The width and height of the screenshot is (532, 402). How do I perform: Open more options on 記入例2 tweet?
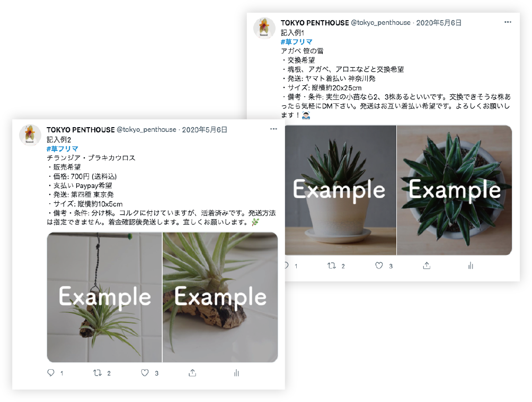click(x=273, y=129)
